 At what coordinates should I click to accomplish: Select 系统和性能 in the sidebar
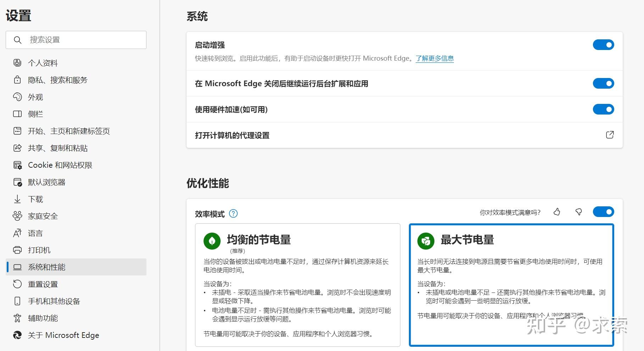76,267
